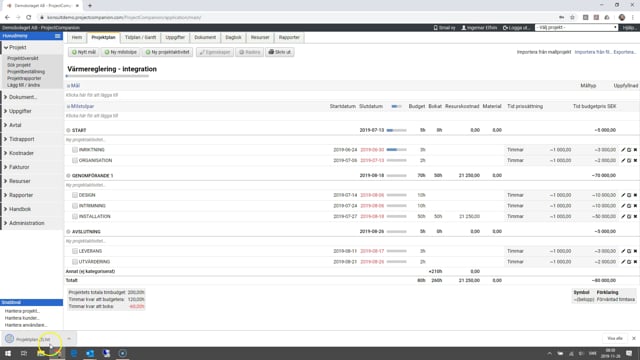Delete the INTRIMNING activity row
Image resolution: width=640 pixels, height=360 pixels.
coord(635,206)
